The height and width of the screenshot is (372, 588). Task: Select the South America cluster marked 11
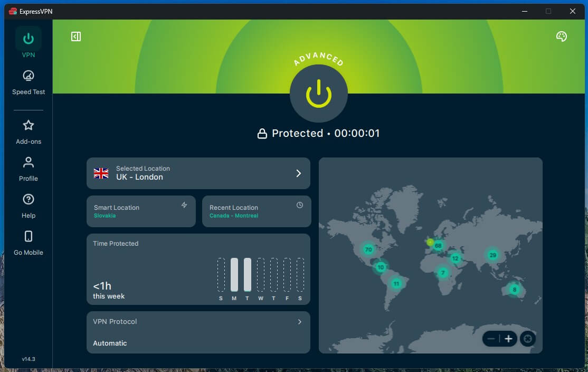396,283
